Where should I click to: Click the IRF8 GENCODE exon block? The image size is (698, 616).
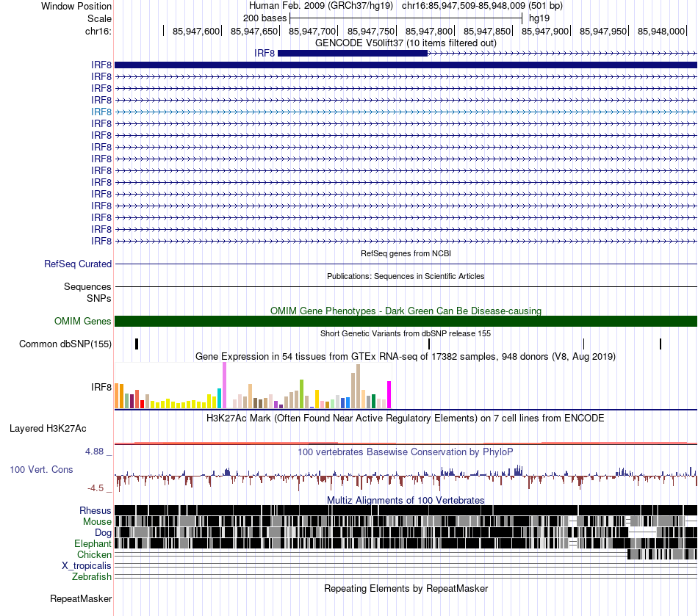352,54
